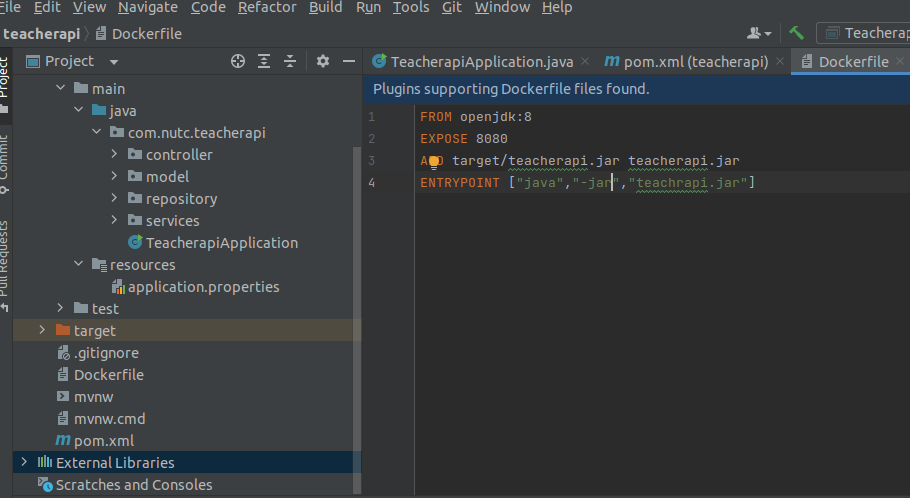Close the TeacherapiApplication.java tab
Image resolution: width=910 pixels, height=498 pixels.
(x=585, y=62)
